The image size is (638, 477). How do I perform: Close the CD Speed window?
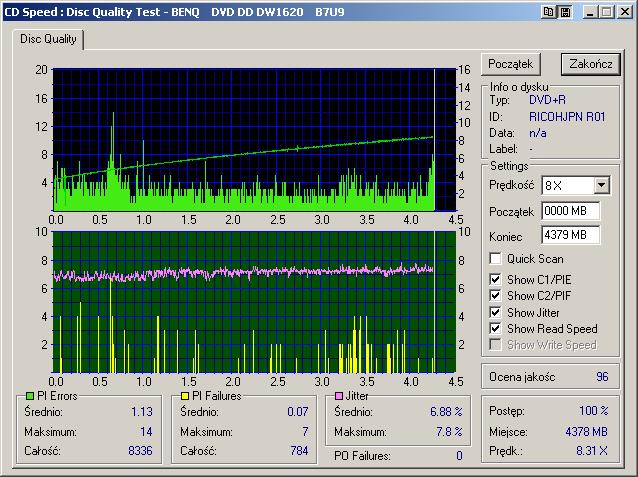point(625,12)
